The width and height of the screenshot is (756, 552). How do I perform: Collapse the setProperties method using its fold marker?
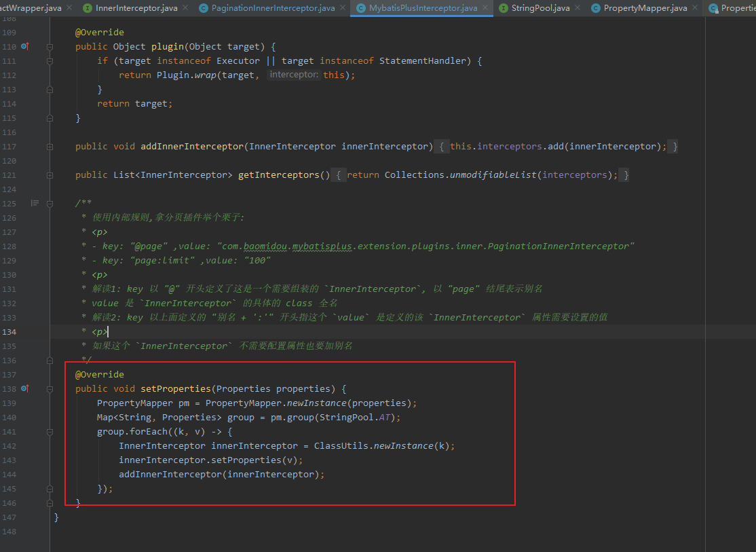click(x=50, y=389)
